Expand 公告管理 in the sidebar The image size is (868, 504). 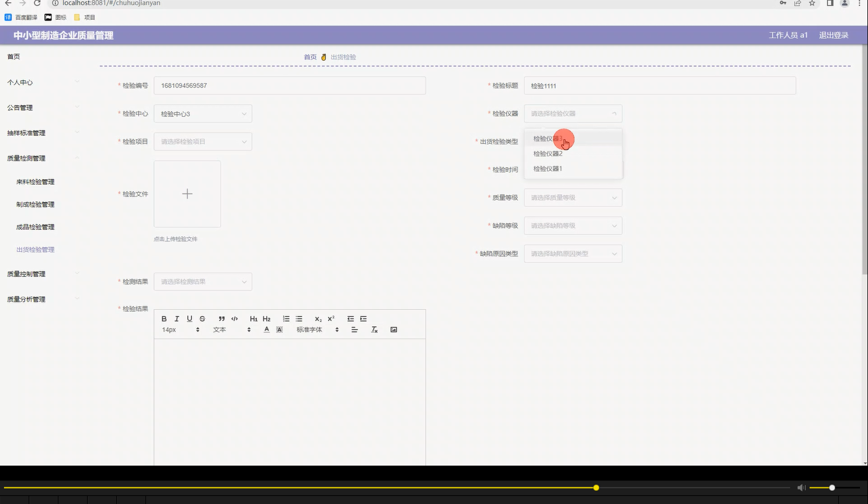click(x=43, y=108)
